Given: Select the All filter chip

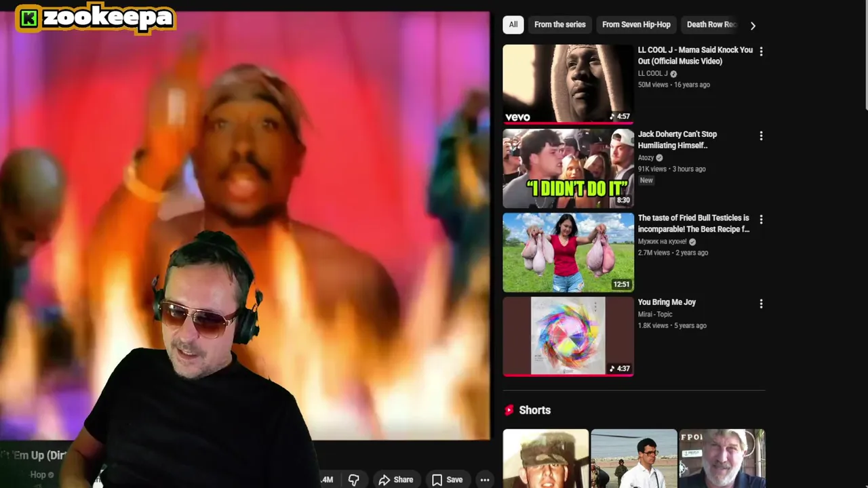Looking at the screenshot, I should [x=513, y=24].
